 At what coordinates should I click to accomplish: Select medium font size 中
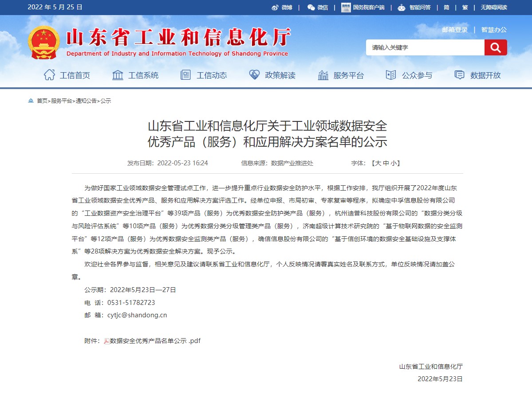click(x=386, y=163)
